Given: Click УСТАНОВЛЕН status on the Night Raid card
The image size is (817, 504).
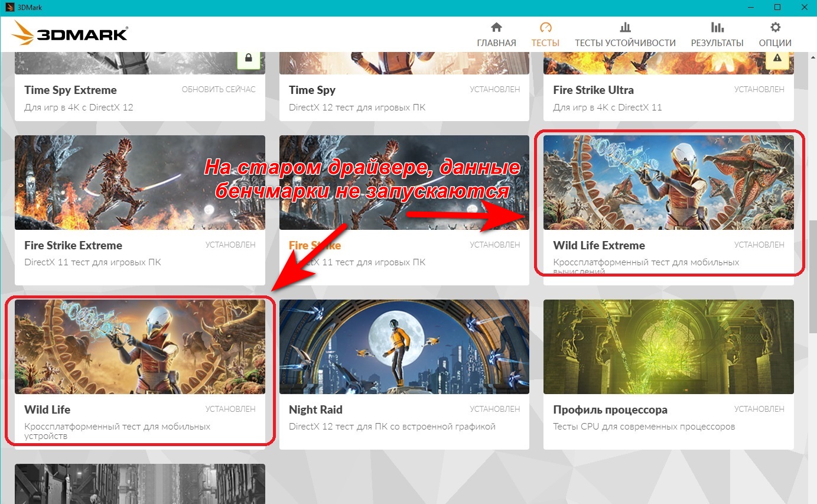Looking at the screenshot, I should click(x=495, y=409).
